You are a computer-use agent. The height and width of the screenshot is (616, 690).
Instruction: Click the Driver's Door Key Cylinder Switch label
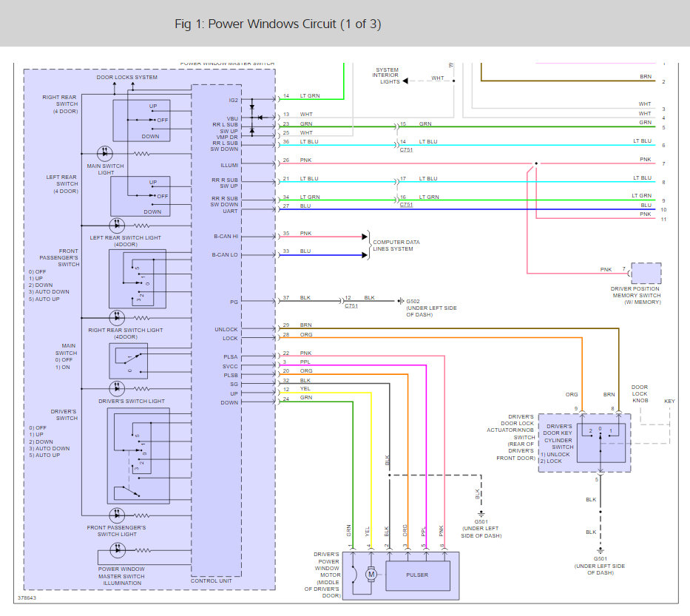point(558,436)
